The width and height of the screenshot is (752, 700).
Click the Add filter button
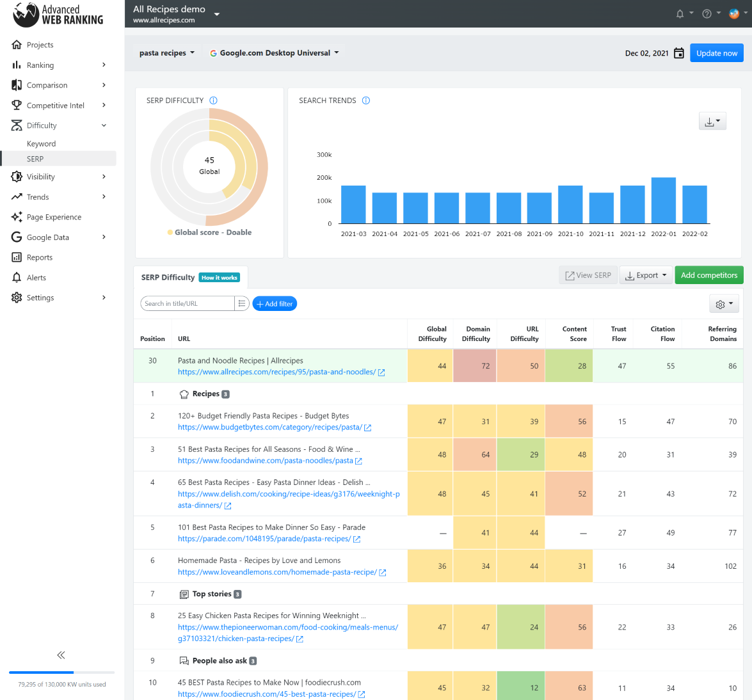275,303
